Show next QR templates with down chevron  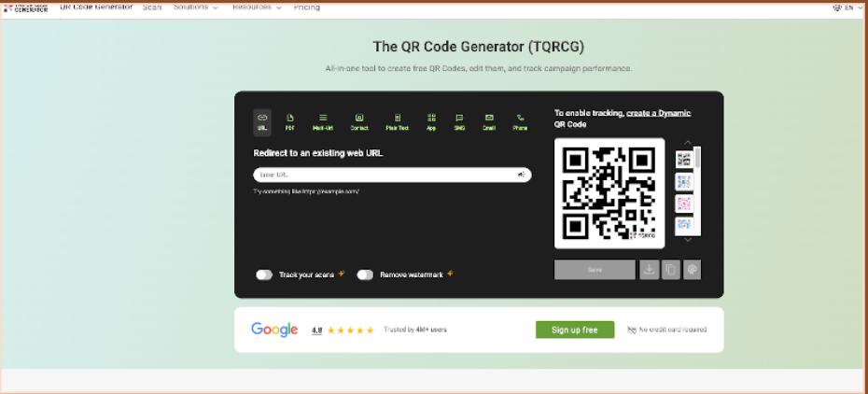pyautogui.click(x=688, y=240)
